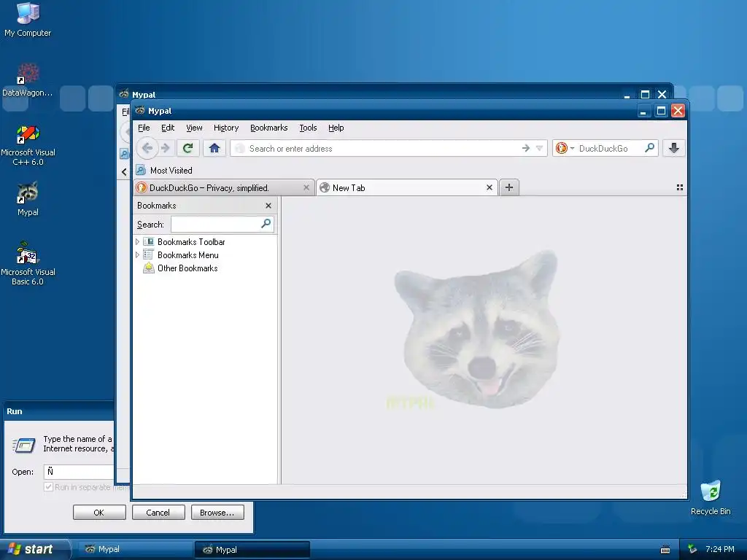The width and height of the screenshot is (747, 560).
Task: Expand the Bookmarks Menu folder
Action: pos(138,254)
